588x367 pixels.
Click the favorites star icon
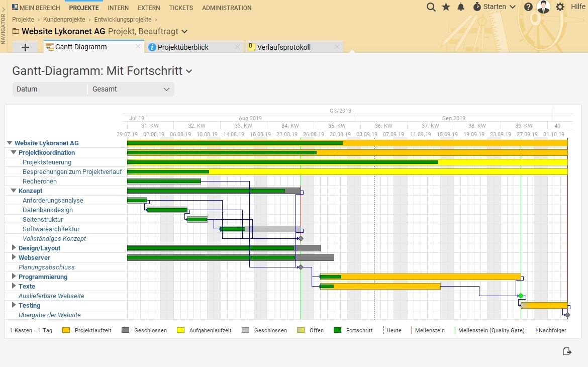coord(446,7)
